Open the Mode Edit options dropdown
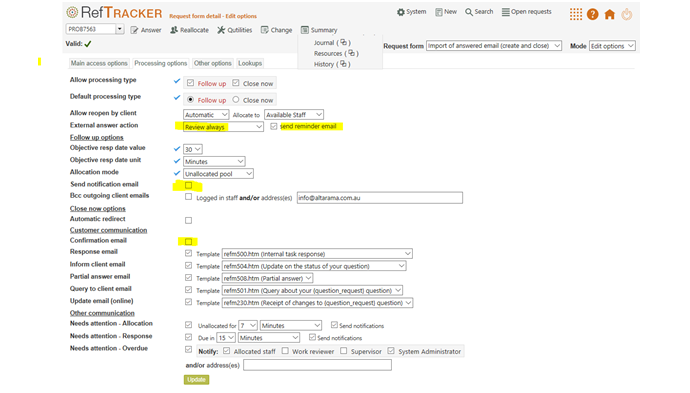The width and height of the screenshot is (690, 393). tap(612, 46)
